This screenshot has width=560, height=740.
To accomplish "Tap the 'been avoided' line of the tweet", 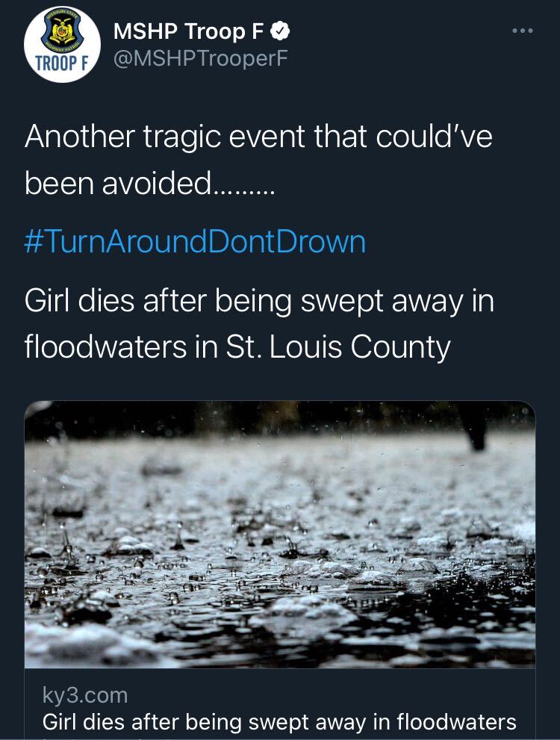I will tap(149, 182).
